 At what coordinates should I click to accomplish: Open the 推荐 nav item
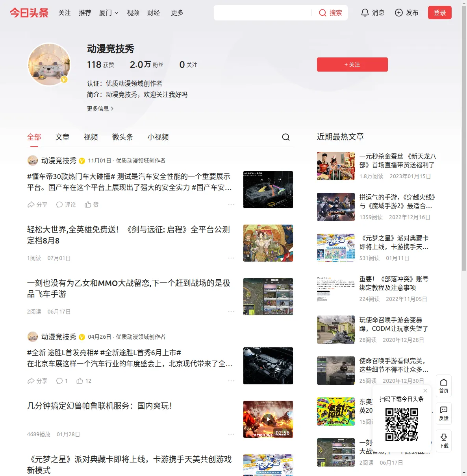pyautogui.click(x=85, y=13)
